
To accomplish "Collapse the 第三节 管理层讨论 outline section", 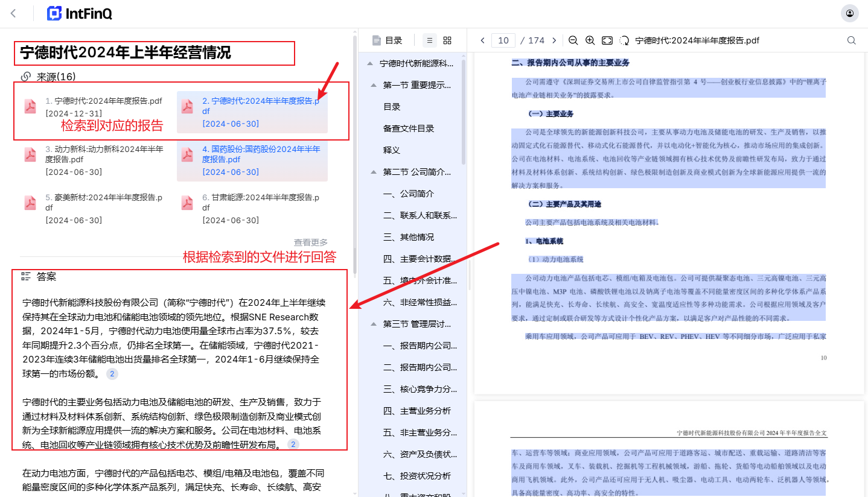I will coord(373,324).
